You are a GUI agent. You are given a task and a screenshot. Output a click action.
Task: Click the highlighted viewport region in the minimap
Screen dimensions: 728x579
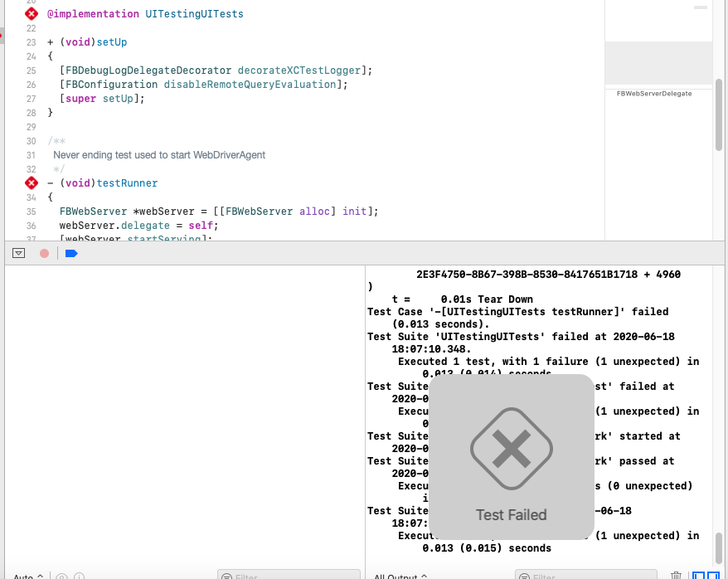click(658, 63)
